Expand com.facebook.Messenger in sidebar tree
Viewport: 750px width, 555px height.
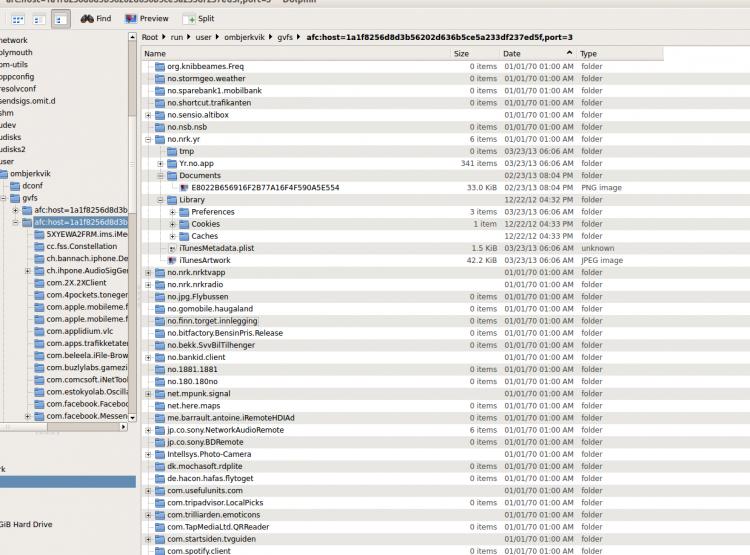[28, 416]
